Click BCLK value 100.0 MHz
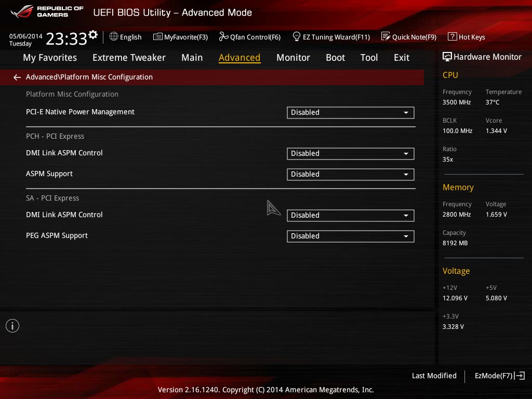 click(x=457, y=130)
